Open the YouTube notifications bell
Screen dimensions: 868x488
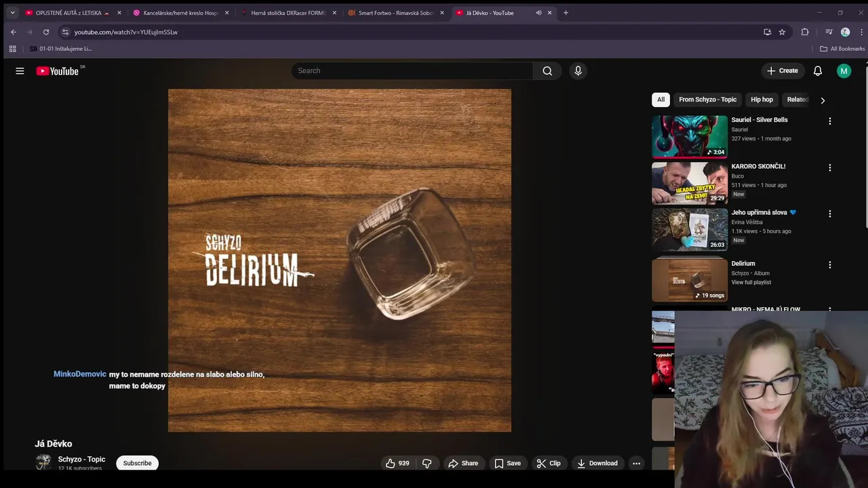(818, 70)
